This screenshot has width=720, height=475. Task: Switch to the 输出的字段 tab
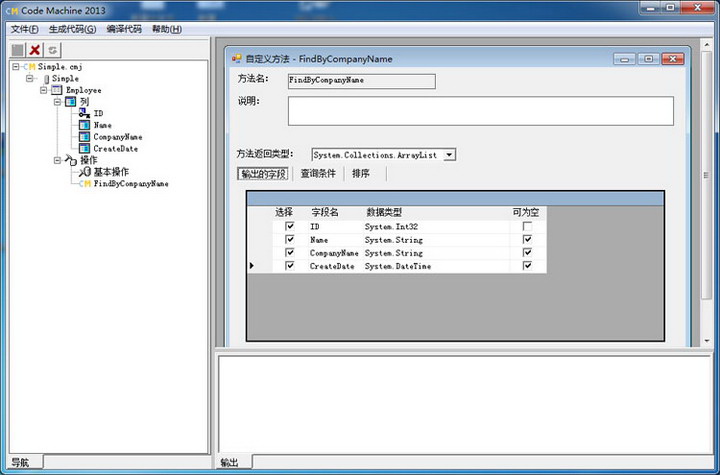pyautogui.click(x=263, y=174)
